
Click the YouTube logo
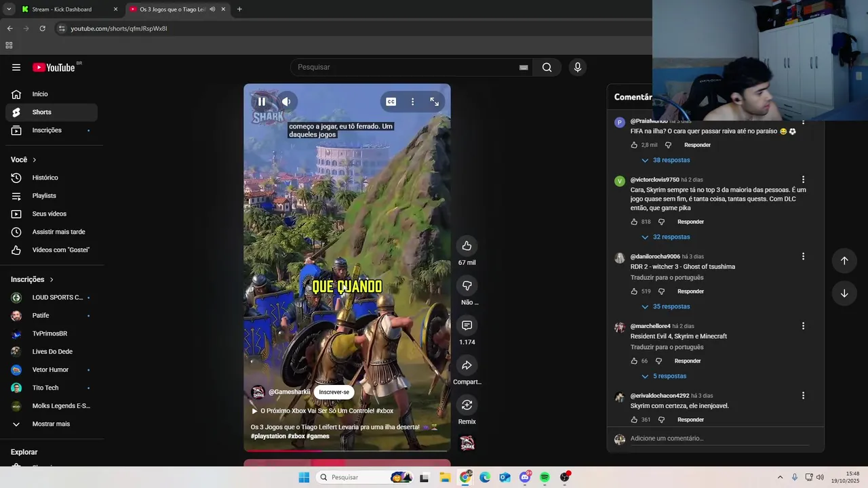(54, 67)
